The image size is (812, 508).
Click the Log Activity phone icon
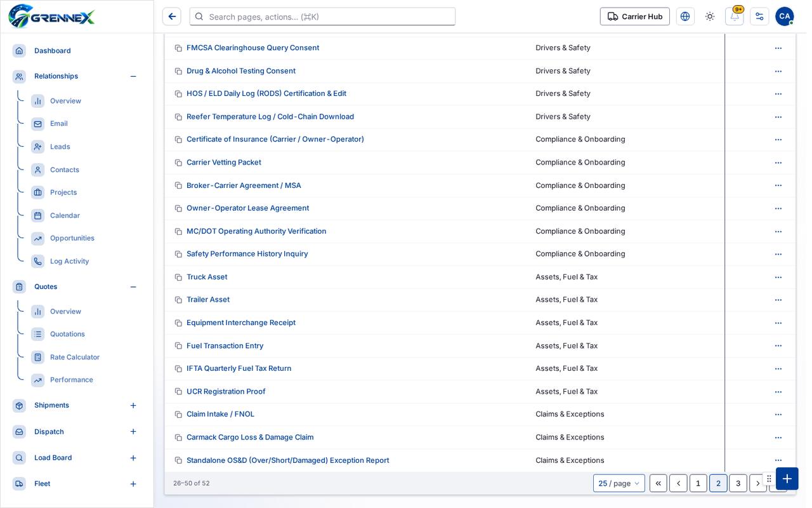(x=38, y=262)
